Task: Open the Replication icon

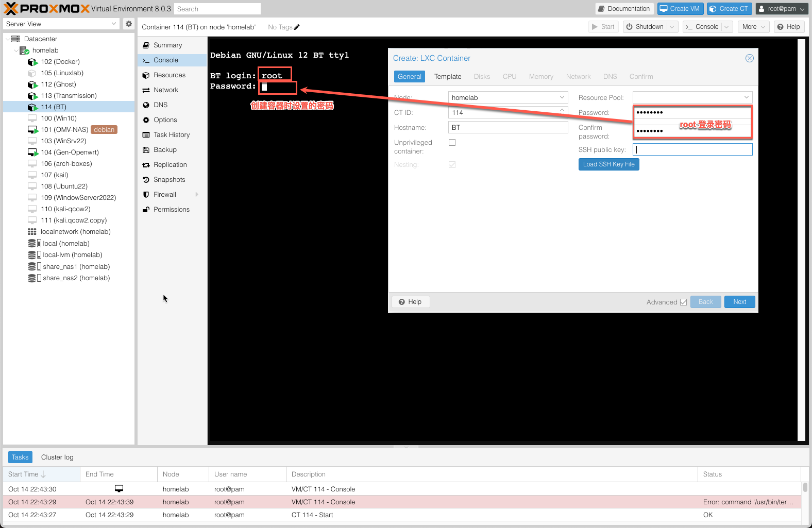Action: (x=146, y=165)
